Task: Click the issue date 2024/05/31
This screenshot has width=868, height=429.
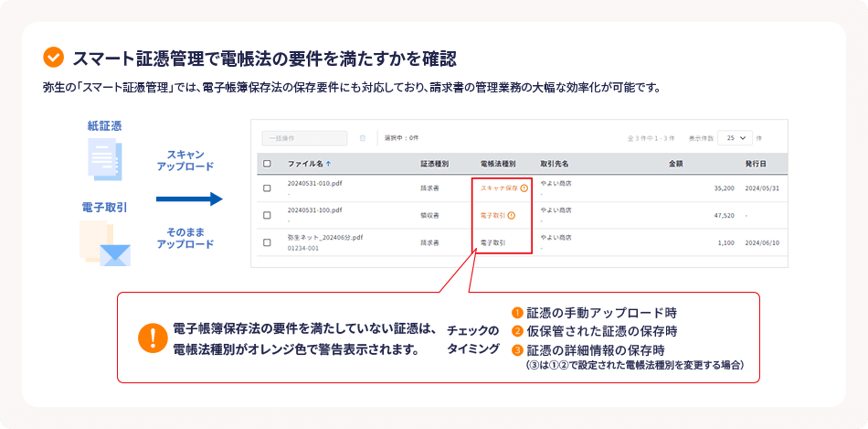Action: tap(762, 188)
